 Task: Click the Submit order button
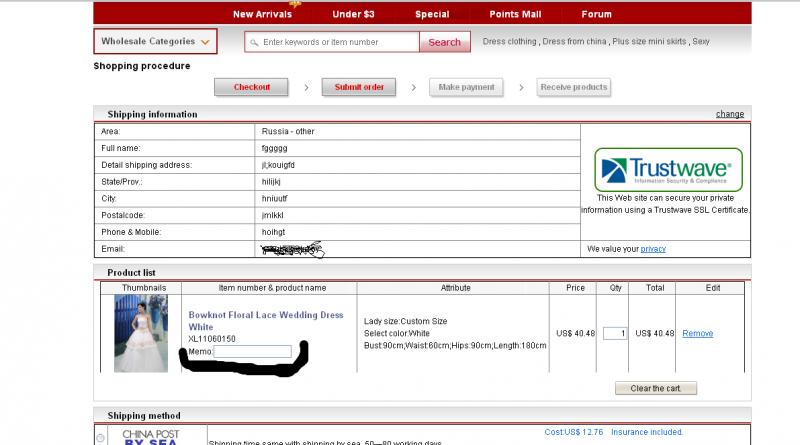click(359, 87)
